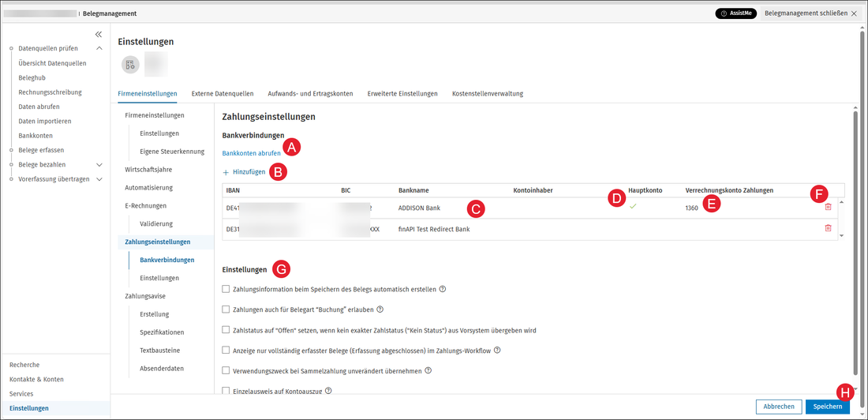The height and width of the screenshot is (420, 868).
Task: Click Verrechnungskonto value 1360
Action: [691, 207]
